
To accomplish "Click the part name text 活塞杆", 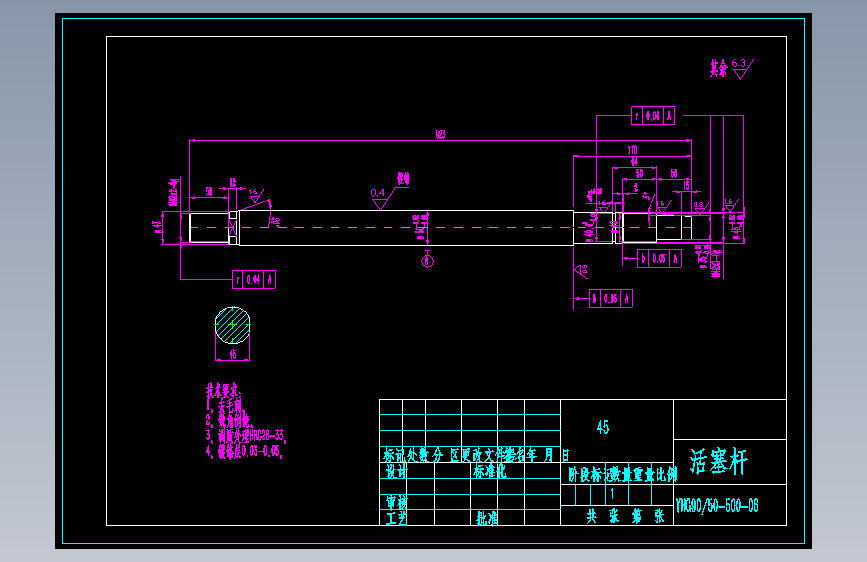I will tap(718, 461).
